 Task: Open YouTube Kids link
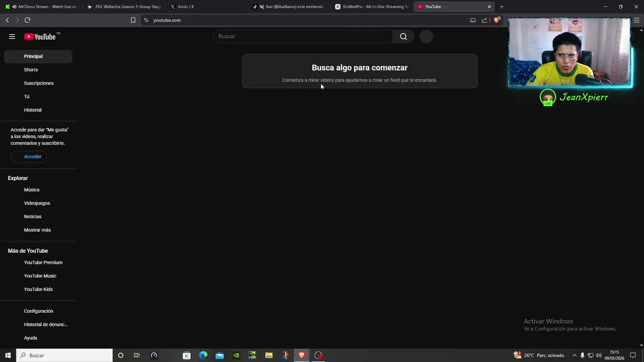coord(38,289)
